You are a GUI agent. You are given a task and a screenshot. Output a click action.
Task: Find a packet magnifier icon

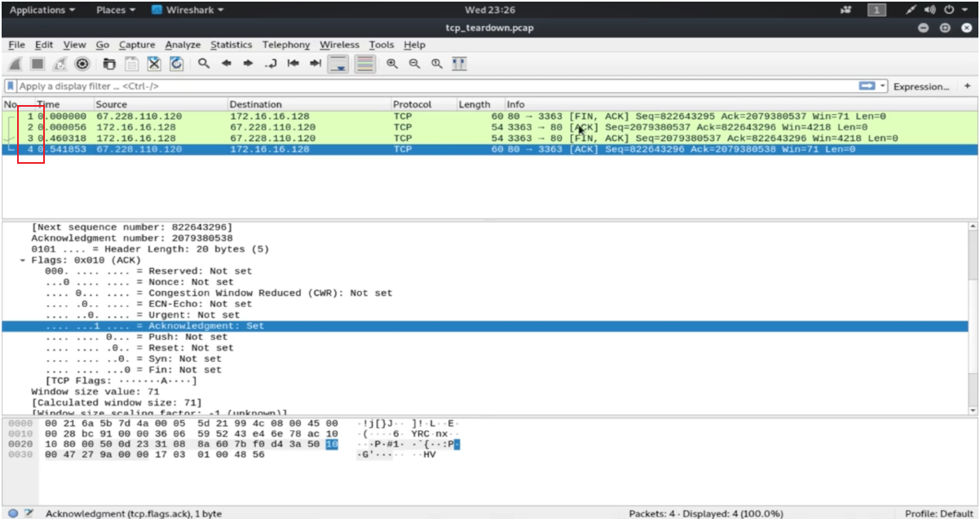pyautogui.click(x=204, y=64)
